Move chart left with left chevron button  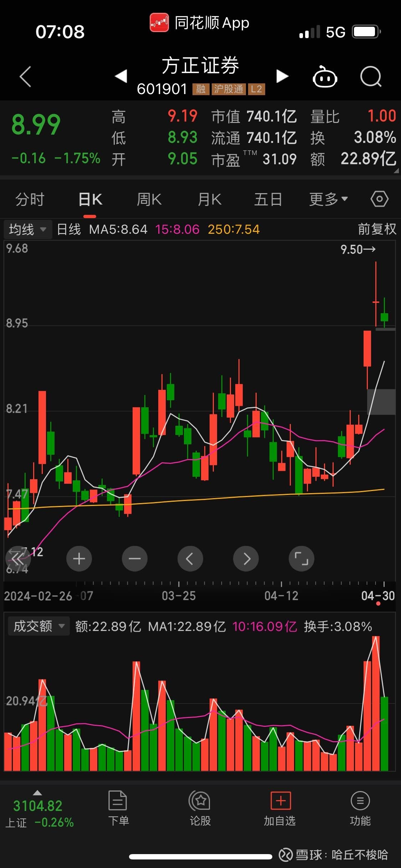190,559
